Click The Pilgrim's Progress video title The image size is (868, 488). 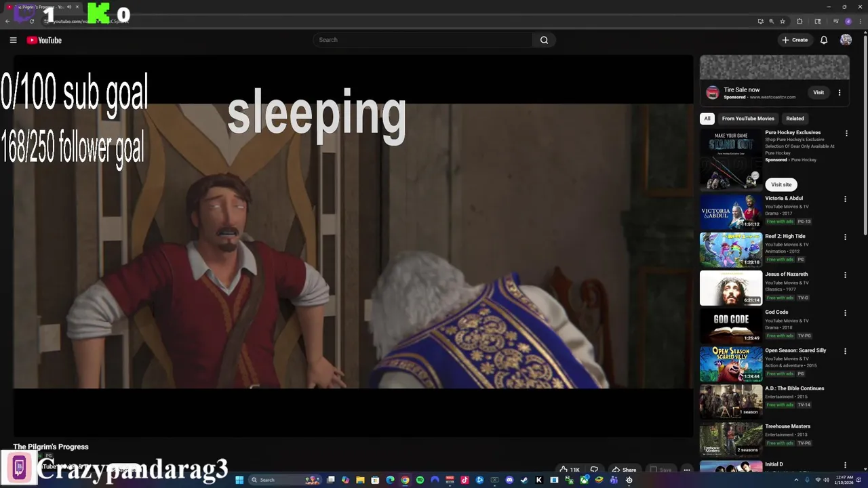click(x=51, y=447)
